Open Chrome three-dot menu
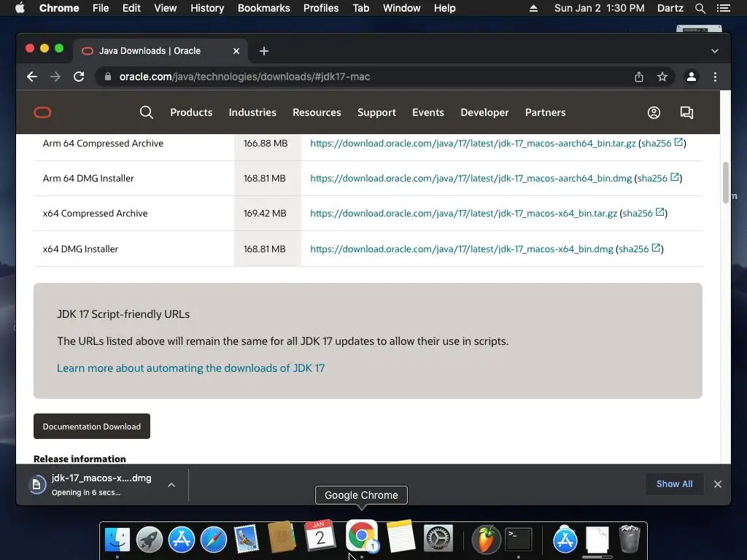 point(715,77)
